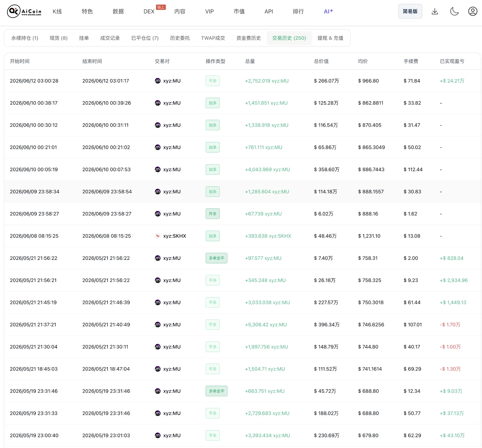
Task: Open the VIP menu item
Action: click(x=209, y=11)
